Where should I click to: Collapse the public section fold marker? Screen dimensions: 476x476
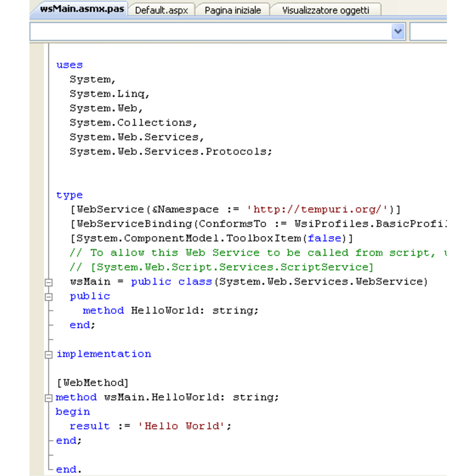48,296
